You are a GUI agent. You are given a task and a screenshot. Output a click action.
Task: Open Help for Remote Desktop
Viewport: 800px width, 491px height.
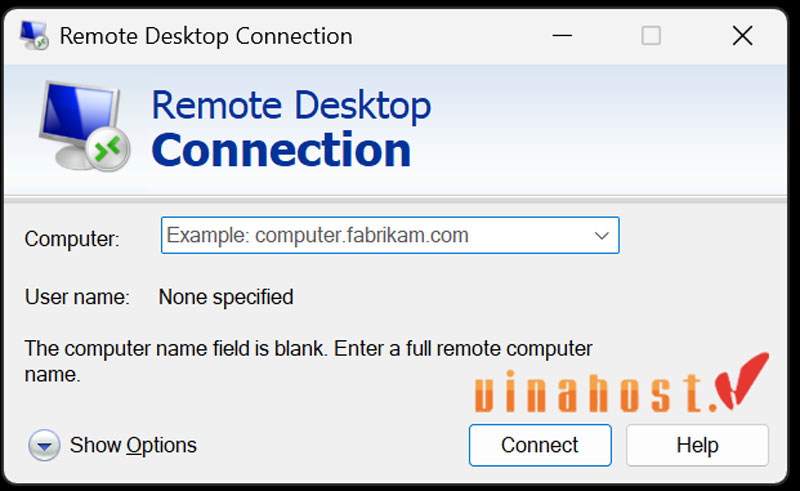point(697,445)
